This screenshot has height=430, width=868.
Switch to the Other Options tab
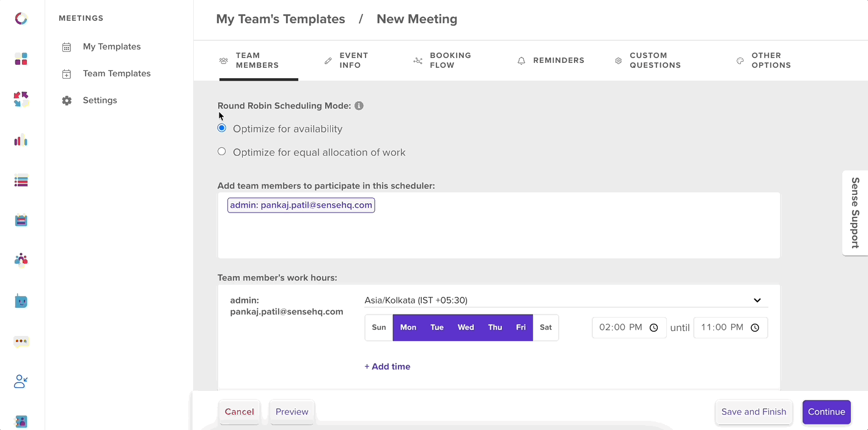[763, 60]
